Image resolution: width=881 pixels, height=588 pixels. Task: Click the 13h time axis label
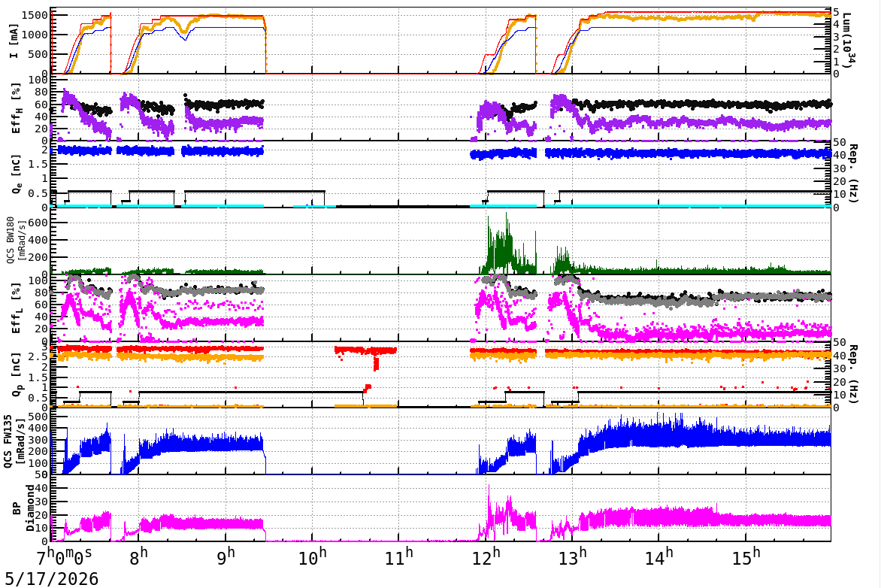pyautogui.click(x=571, y=556)
